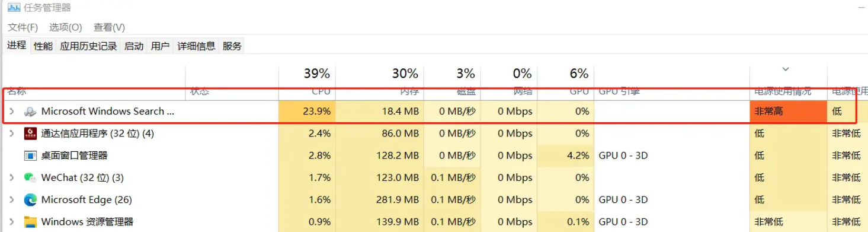Select the 桌面窗口管理器 process icon

click(x=30, y=155)
